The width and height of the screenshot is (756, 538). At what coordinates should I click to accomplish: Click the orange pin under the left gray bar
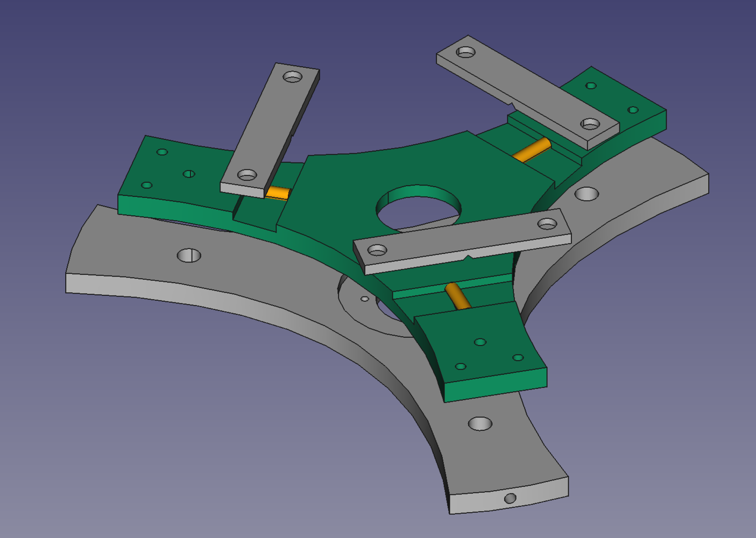278,193
